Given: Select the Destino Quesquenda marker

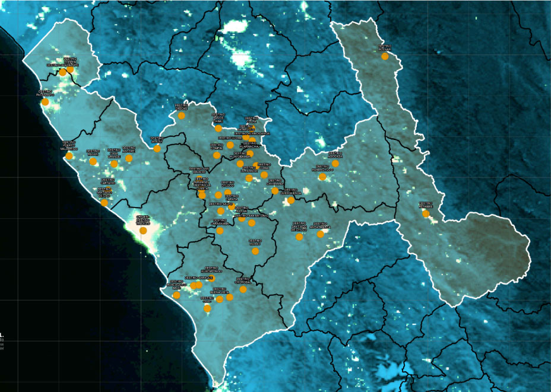Looking at the screenshot, I should point(291,200).
